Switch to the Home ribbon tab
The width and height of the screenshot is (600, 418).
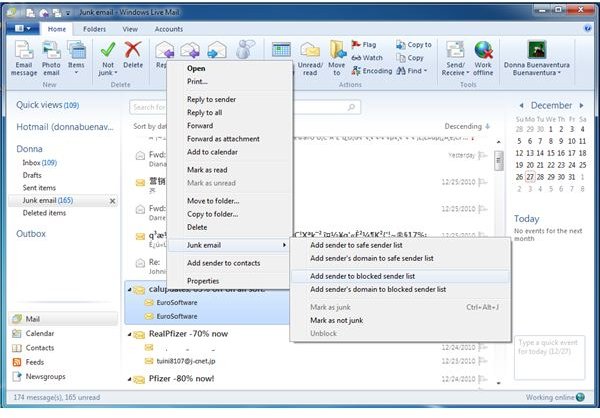point(57,29)
